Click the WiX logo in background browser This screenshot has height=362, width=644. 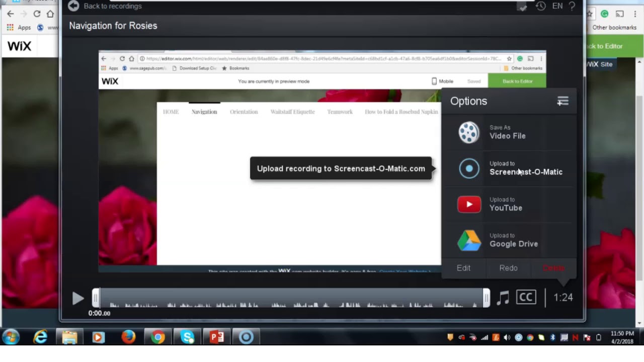[20, 46]
